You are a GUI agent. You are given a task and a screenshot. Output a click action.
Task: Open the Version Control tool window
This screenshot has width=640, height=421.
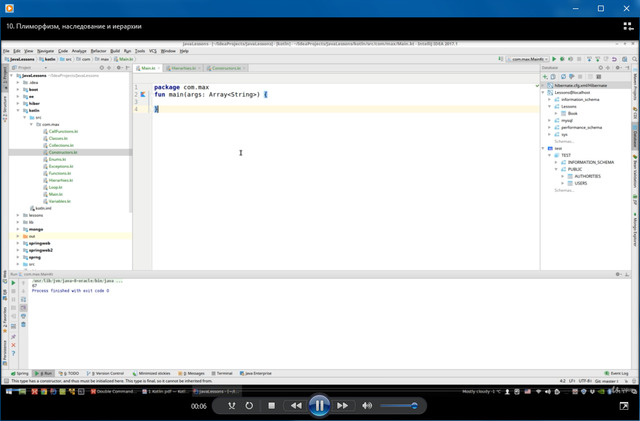pyautogui.click(x=106, y=372)
